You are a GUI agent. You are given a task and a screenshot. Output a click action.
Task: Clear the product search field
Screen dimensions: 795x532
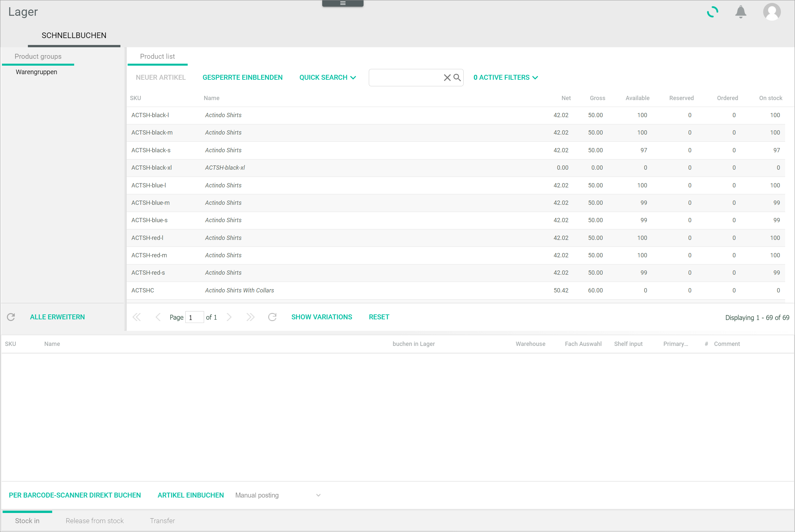[x=447, y=78]
